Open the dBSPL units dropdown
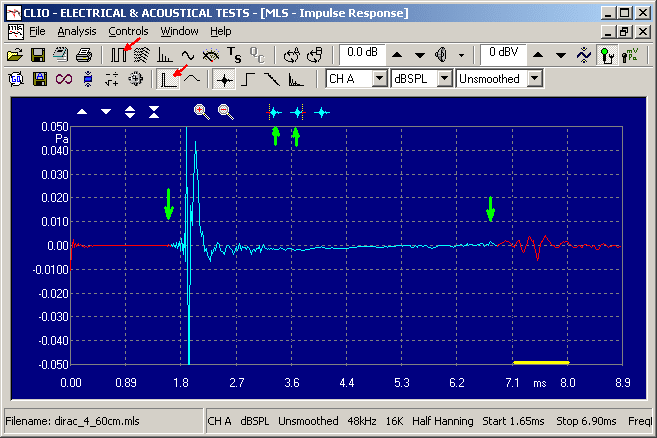The image size is (657, 438). [444, 78]
